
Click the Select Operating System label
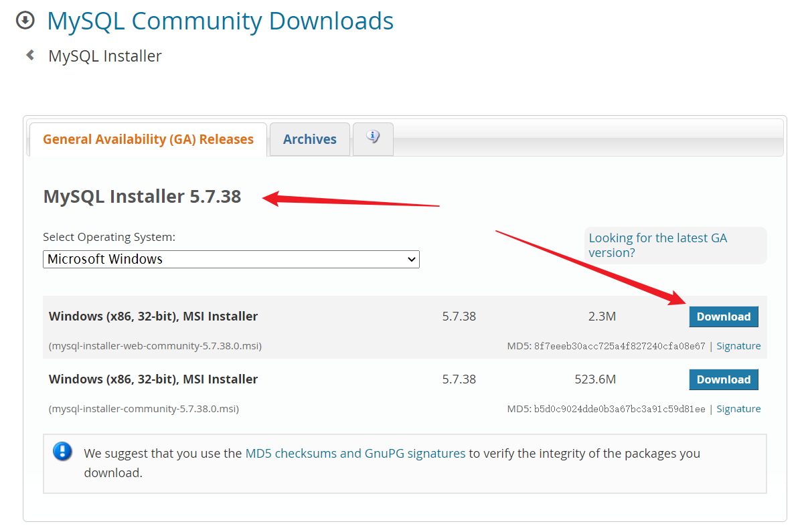pos(109,237)
